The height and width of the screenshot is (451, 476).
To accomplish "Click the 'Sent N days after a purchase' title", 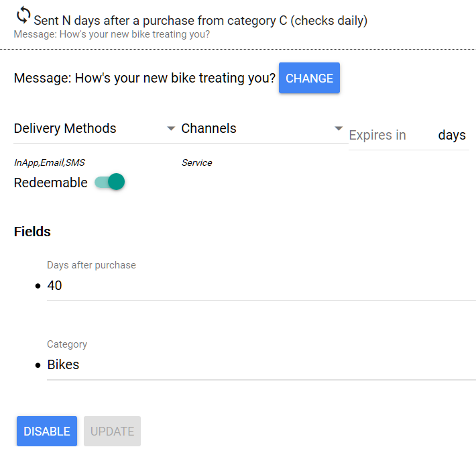I will click(200, 21).
